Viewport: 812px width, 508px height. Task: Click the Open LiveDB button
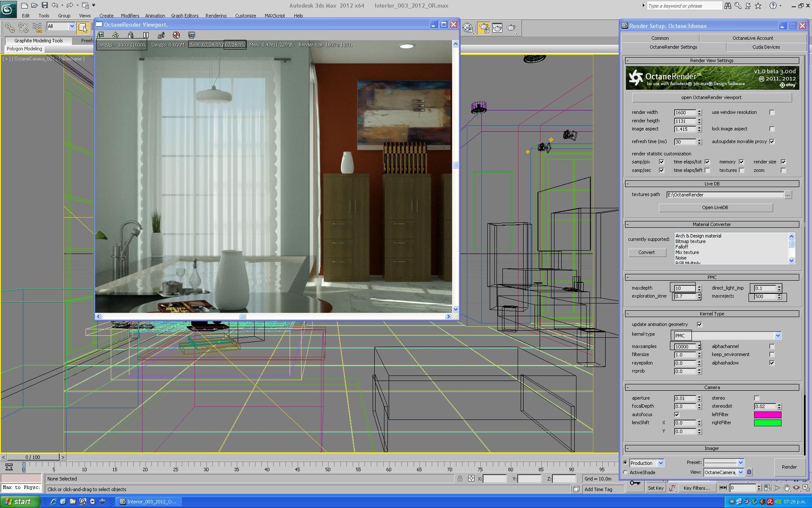715,207
